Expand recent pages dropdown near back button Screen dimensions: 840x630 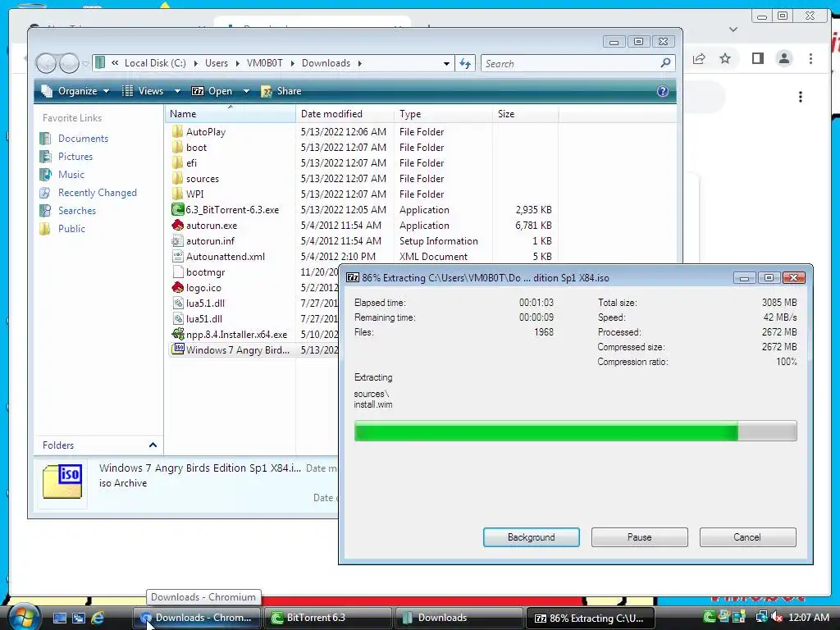coord(85,63)
